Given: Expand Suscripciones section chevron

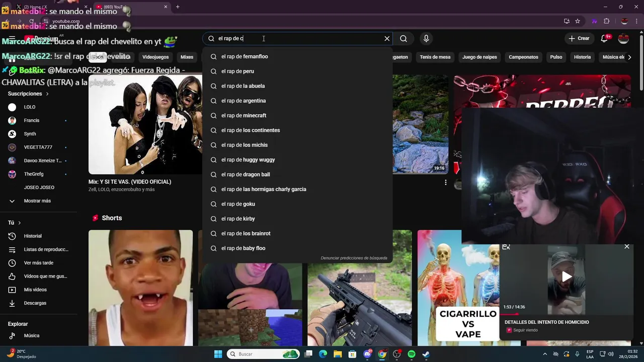Looking at the screenshot, I should (x=47, y=94).
